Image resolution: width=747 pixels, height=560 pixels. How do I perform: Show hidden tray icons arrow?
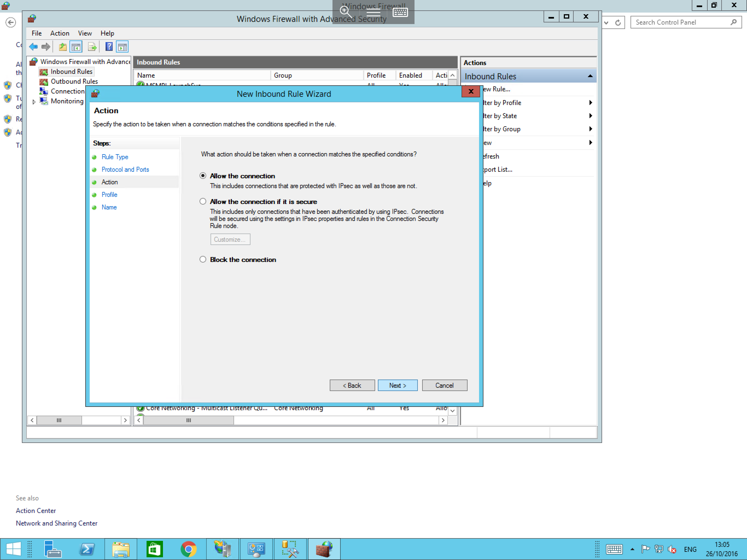[632, 550]
